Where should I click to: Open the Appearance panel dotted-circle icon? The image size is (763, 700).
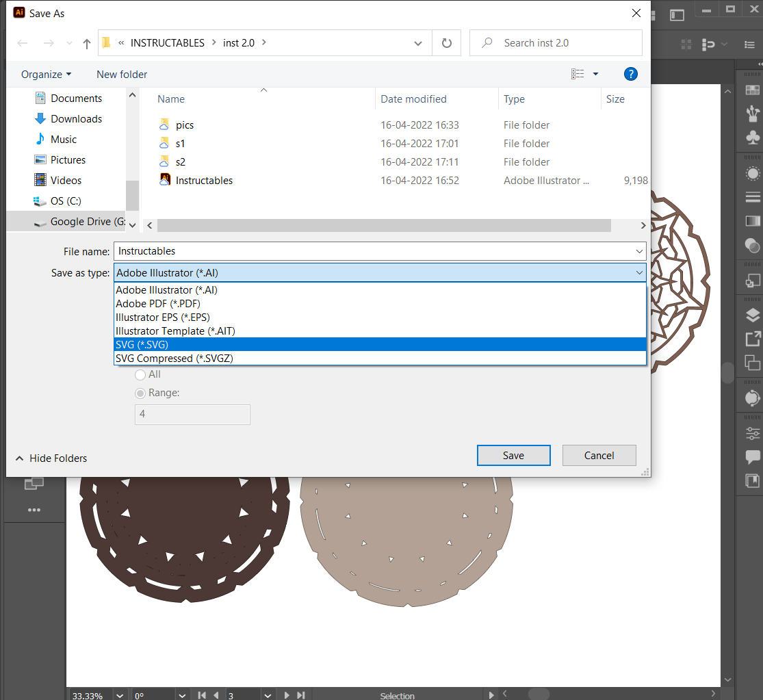pyautogui.click(x=753, y=174)
